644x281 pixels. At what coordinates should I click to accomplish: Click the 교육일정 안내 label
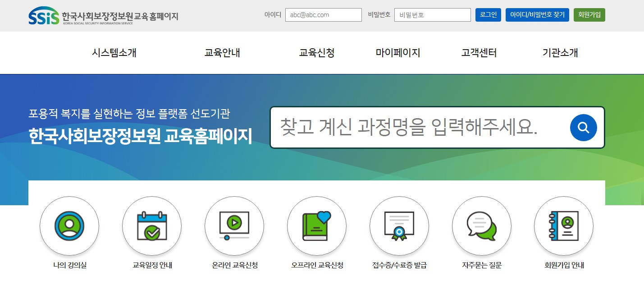(152, 265)
